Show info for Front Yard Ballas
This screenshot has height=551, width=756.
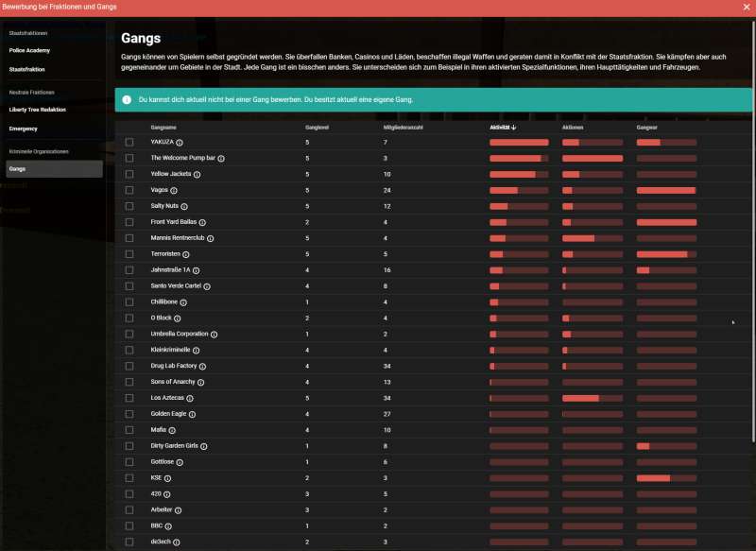pos(202,222)
